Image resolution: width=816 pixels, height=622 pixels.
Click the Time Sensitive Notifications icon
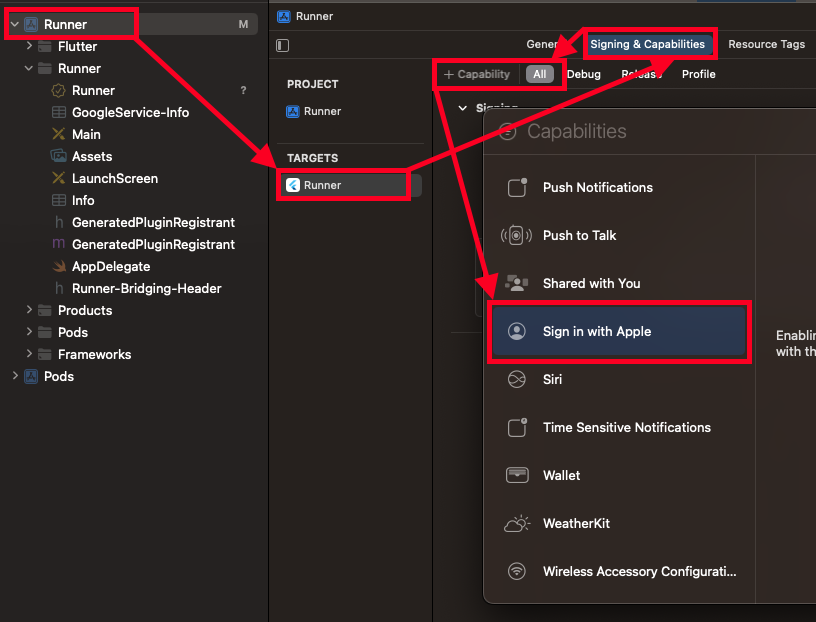(x=517, y=427)
